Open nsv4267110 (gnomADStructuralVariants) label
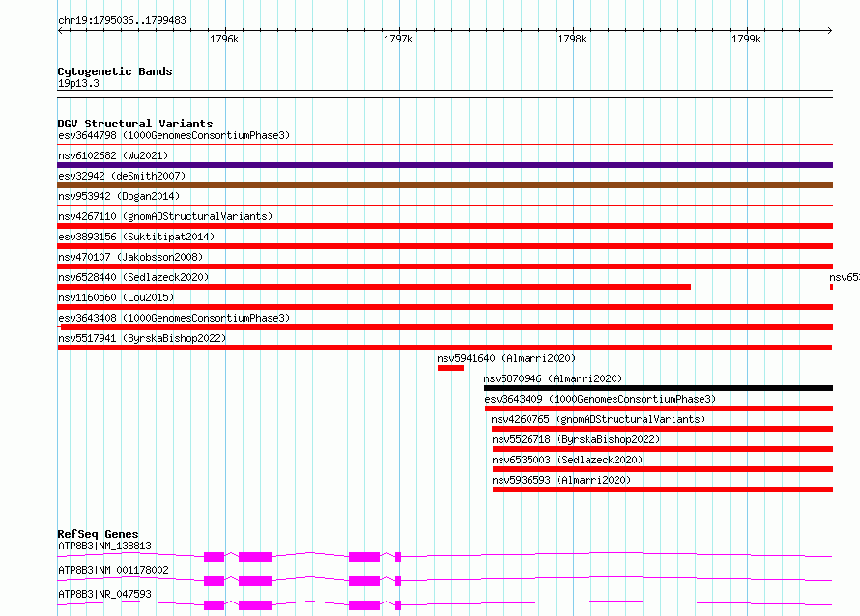 (x=165, y=216)
